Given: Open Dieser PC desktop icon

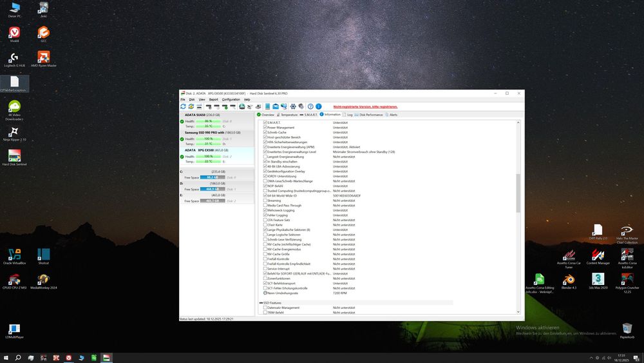Looking at the screenshot, I should pos(14,10).
